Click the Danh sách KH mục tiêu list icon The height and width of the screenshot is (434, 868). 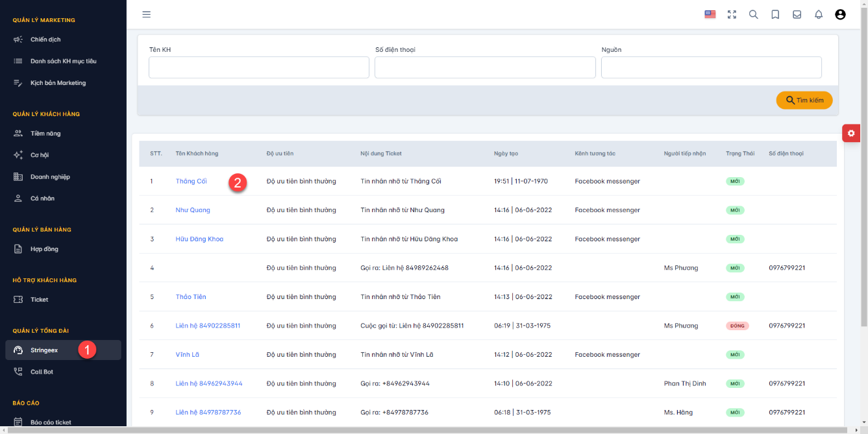[18, 61]
